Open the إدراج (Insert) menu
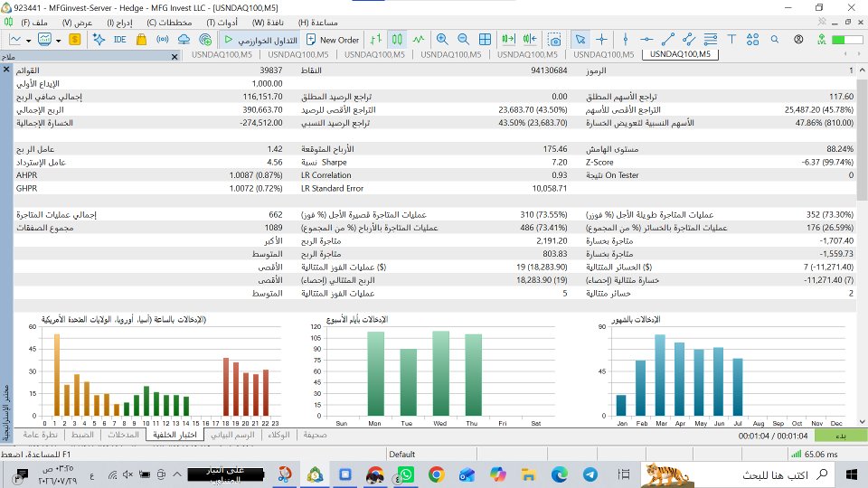 click(119, 23)
